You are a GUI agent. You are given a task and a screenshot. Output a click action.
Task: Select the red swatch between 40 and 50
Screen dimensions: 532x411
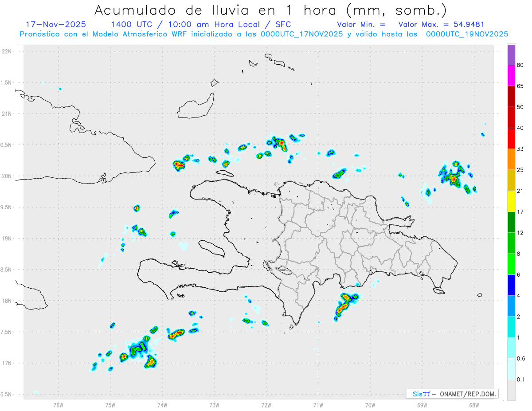(511, 117)
